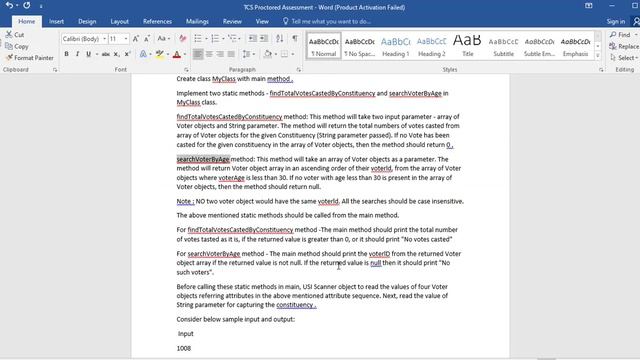
Task: Open font color dropdown arrow
Action: tap(185, 54)
